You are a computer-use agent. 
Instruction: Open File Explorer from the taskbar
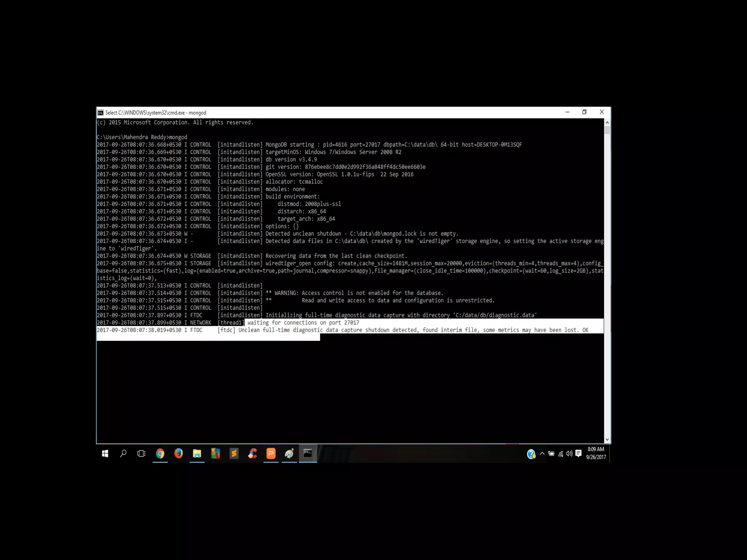197,454
